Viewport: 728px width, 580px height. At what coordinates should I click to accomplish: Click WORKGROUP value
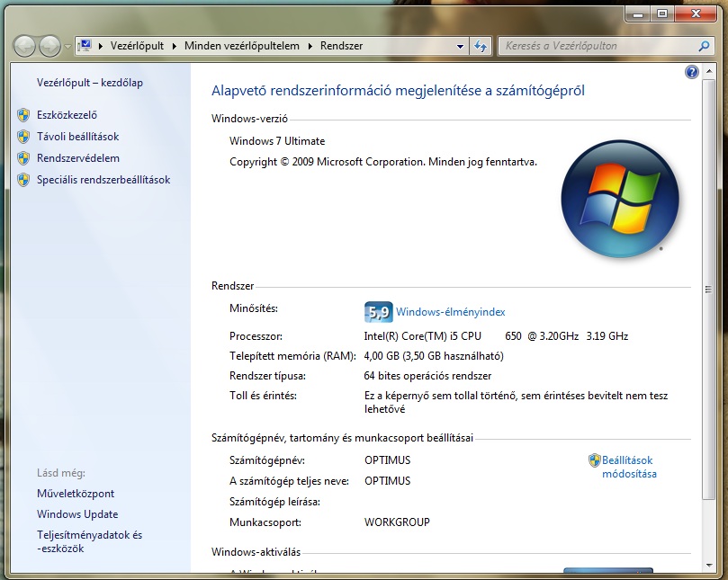pyautogui.click(x=397, y=522)
